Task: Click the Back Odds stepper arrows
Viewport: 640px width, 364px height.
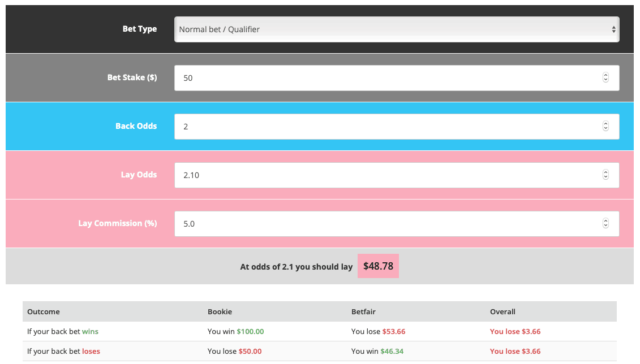Action: [605, 126]
